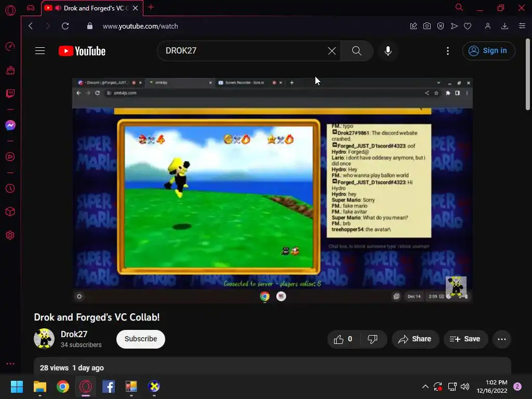The height and width of the screenshot is (399, 532).
Task: Open the Player panel in sidebar
Action: click(x=10, y=157)
